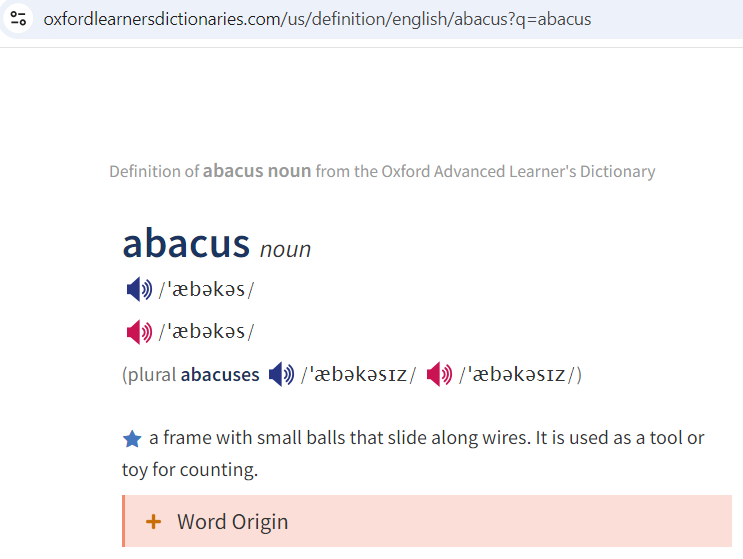The image size is (743, 559).
Task: Click "Oxford Advanced Learner's Dictionary" text
Action: pos(518,171)
